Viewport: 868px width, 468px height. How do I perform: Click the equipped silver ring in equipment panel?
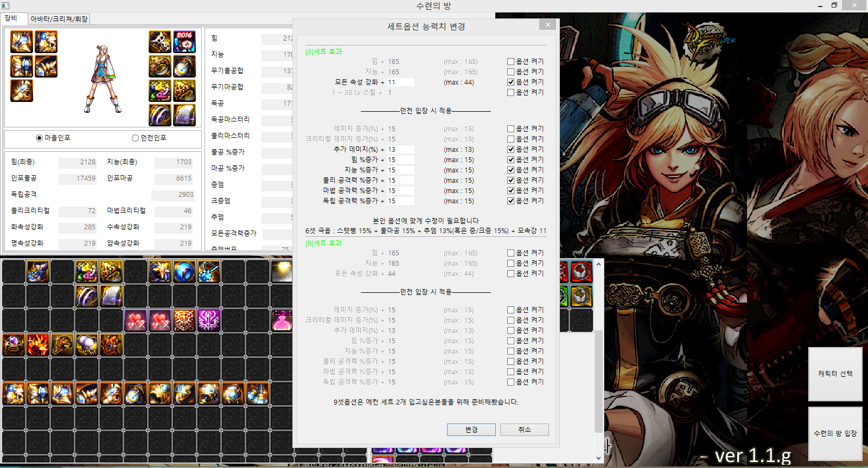tap(160, 115)
